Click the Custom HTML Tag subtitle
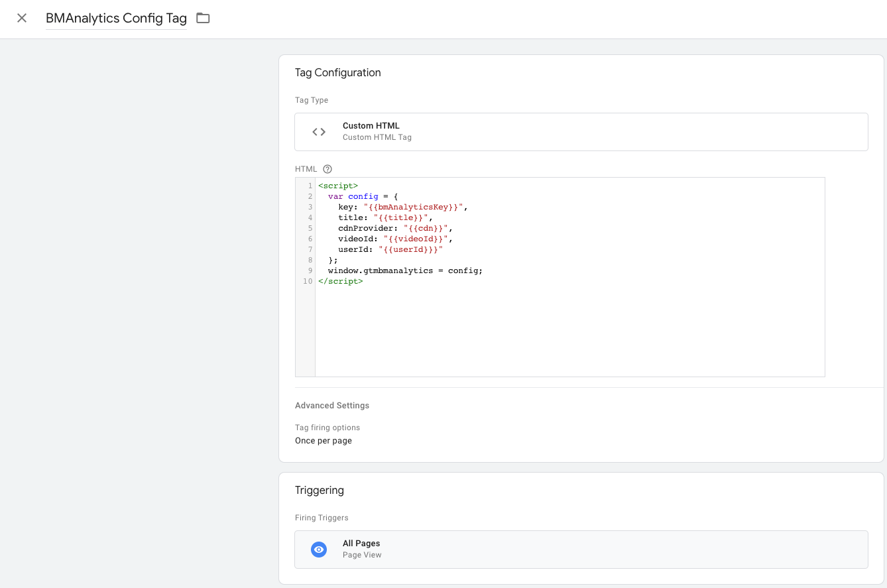The image size is (887, 588). point(377,137)
